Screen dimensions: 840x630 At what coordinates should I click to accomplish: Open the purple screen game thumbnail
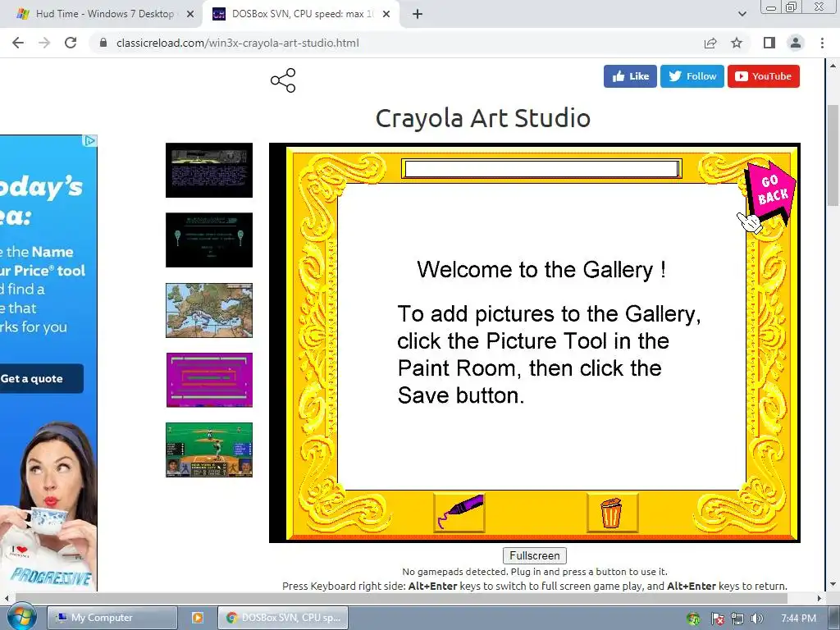(209, 380)
